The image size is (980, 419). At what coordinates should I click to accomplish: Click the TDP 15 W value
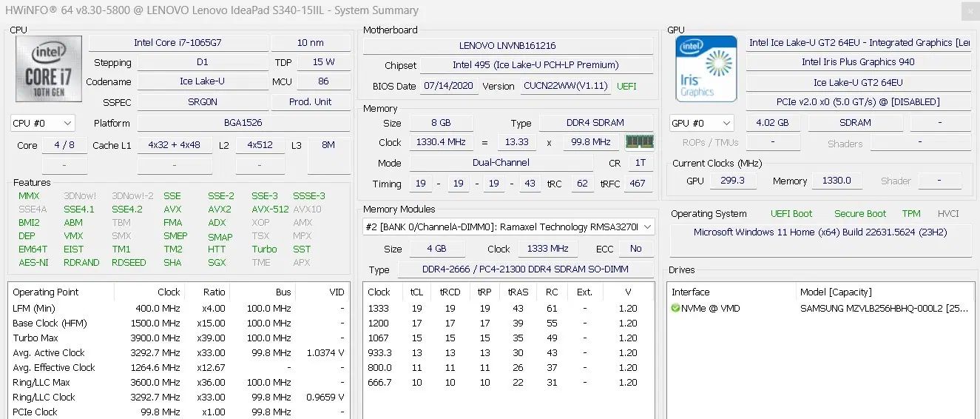pyautogui.click(x=323, y=62)
